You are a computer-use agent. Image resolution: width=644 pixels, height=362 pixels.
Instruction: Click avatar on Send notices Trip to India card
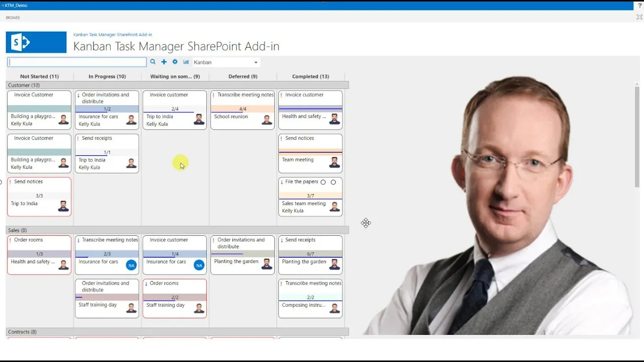click(x=63, y=206)
